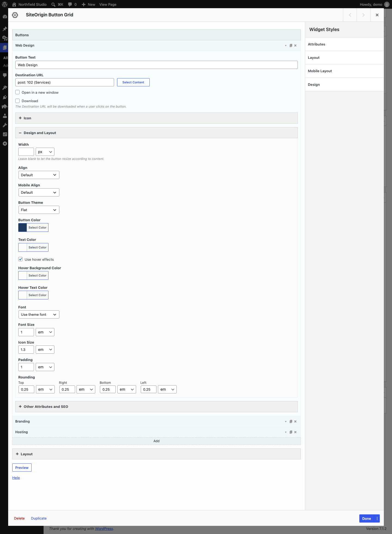Open the Mobile Layout style section
Image resolution: width=392 pixels, height=534 pixels.
(x=344, y=71)
